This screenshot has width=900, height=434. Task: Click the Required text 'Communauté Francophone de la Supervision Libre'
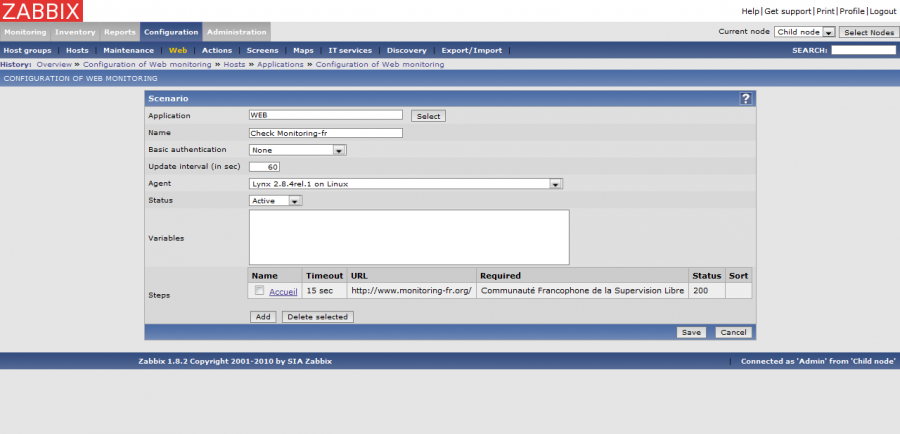[x=583, y=291]
